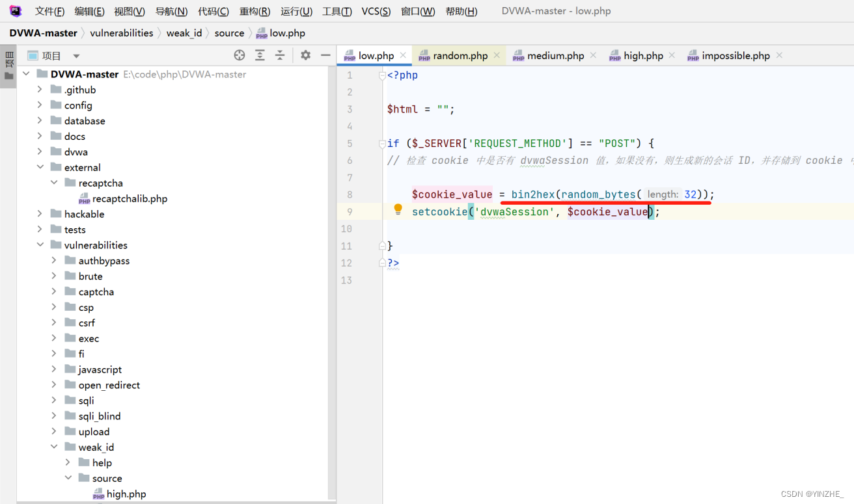Click the yellow lightbulb intention icon on line 9
Image resolution: width=854 pixels, height=504 pixels.
coord(398,209)
